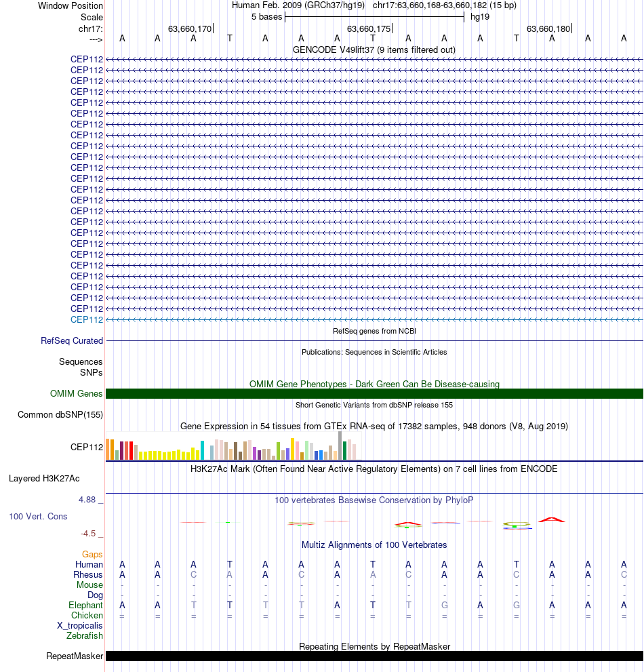Viewport: 644px width, 672px height.
Task: Click the Zebrafish alignment row label
Action: [x=85, y=635]
